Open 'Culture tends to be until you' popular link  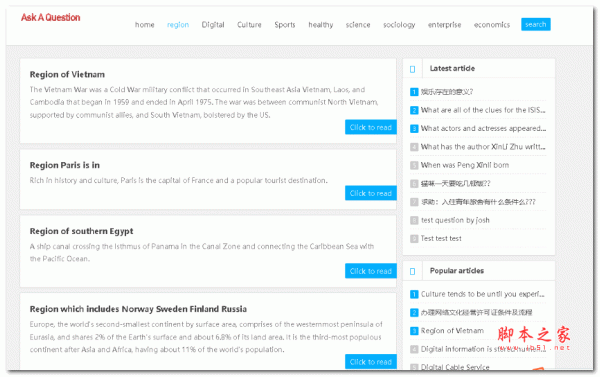coord(483,294)
